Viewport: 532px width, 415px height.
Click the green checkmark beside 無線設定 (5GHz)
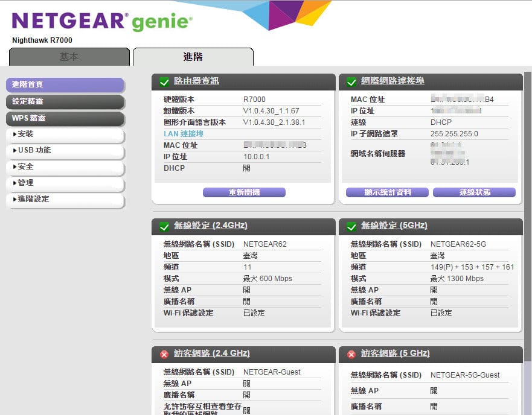tap(351, 226)
